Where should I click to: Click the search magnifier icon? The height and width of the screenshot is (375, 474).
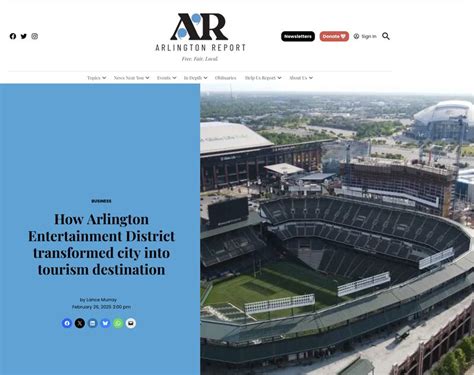pos(386,36)
